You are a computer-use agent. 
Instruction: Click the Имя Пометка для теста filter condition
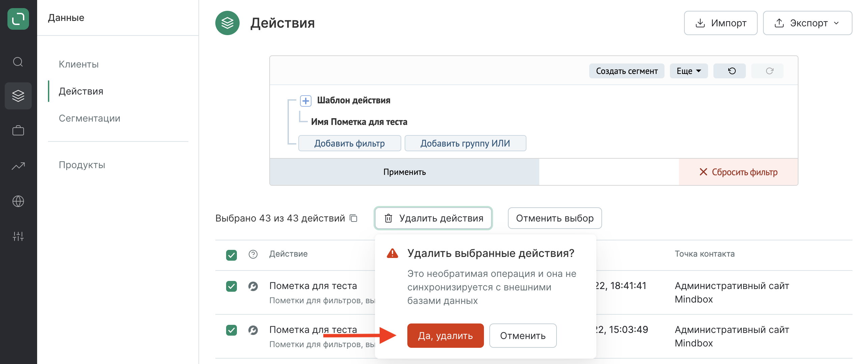(359, 122)
